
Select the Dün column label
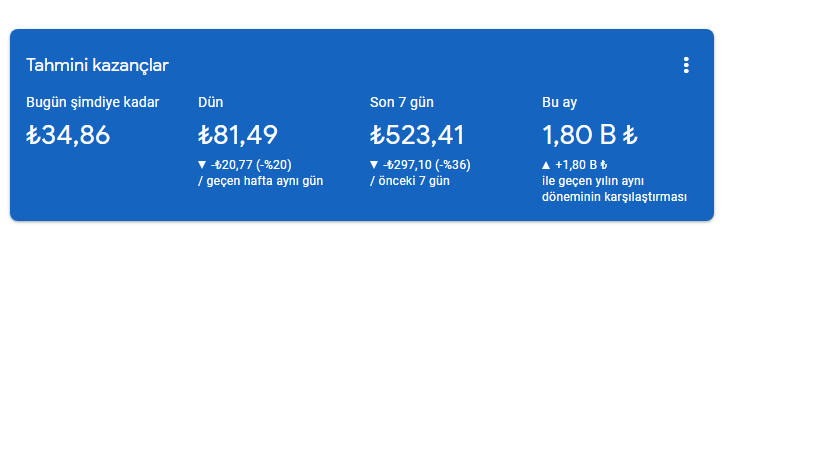[x=210, y=102]
